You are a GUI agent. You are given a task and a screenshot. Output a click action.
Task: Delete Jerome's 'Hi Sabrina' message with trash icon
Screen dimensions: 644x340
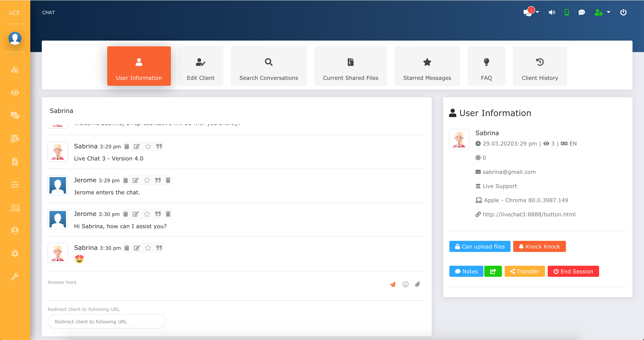[168, 214]
